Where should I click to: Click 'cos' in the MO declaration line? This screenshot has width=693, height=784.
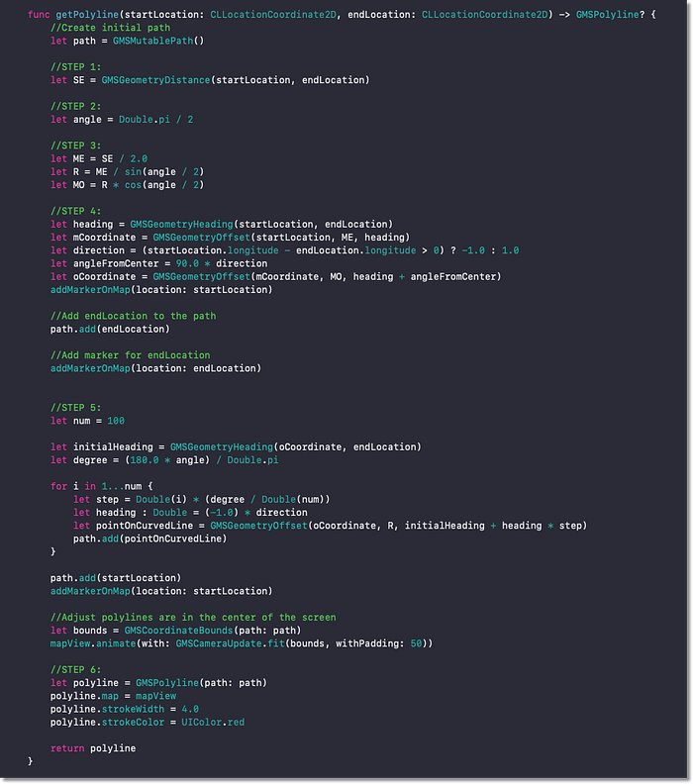pyautogui.click(x=133, y=184)
